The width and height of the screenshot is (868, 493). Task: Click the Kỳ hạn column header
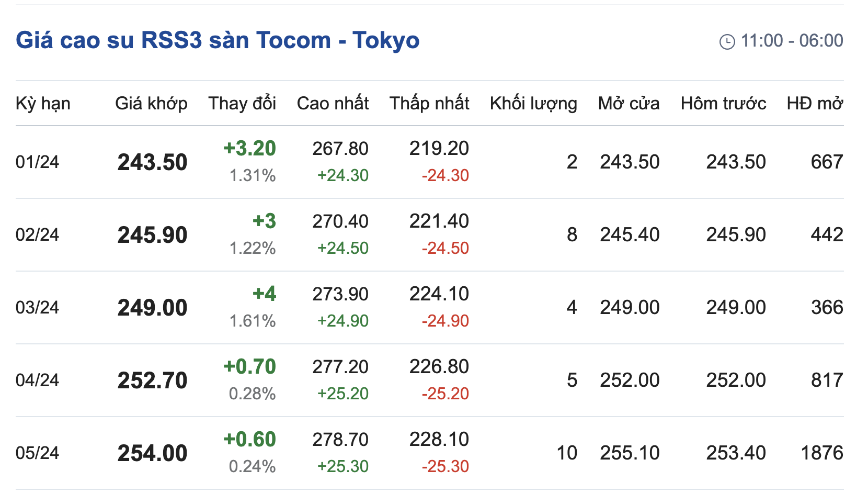pos(43,104)
